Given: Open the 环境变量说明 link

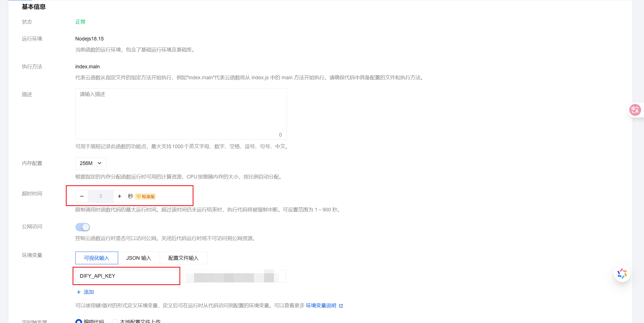Looking at the screenshot, I should point(321,306).
